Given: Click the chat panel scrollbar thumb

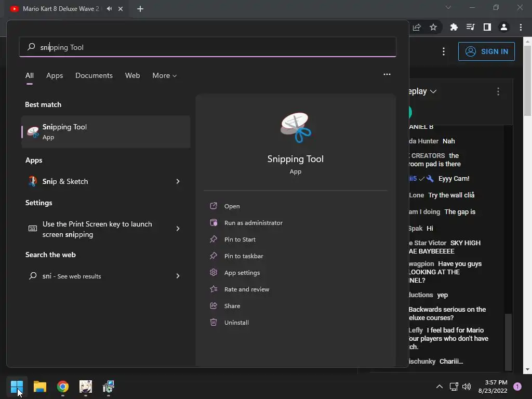Looking at the screenshot, I should tap(508, 342).
